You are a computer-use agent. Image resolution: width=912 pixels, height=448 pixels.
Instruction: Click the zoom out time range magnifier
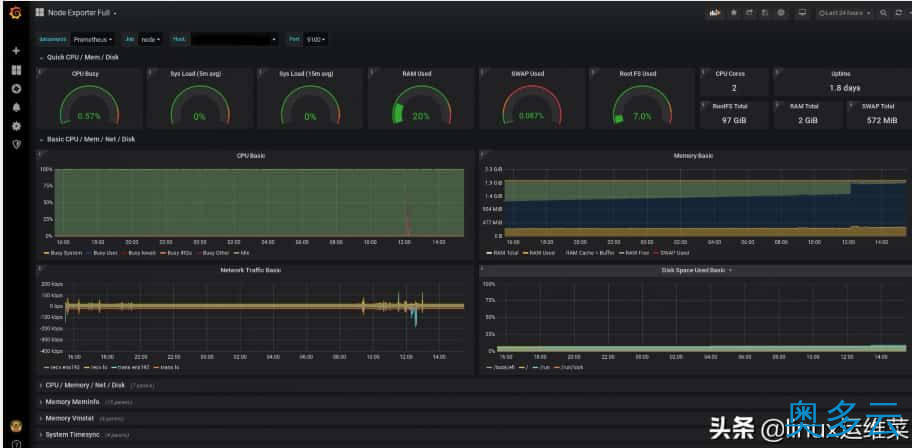click(x=884, y=12)
